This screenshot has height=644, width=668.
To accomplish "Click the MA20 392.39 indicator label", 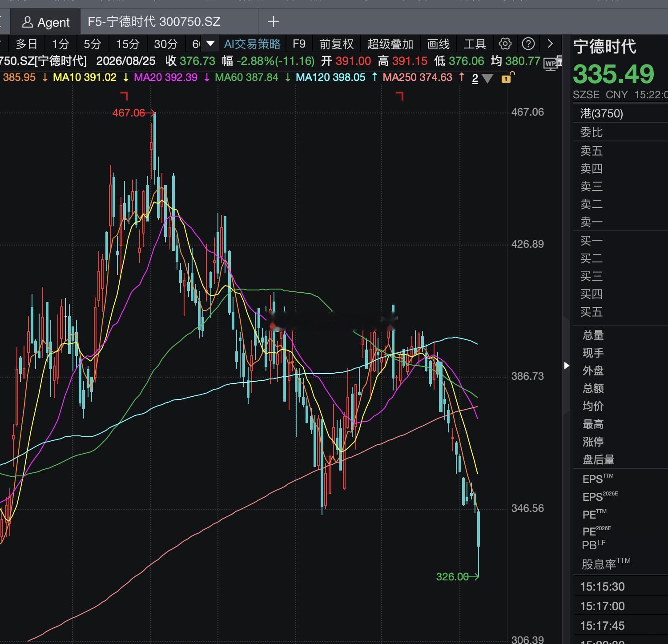I will [x=165, y=77].
